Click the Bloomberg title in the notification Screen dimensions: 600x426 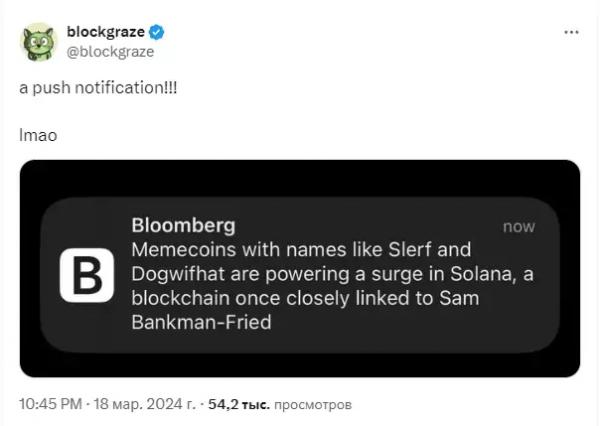[x=183, y=225]
